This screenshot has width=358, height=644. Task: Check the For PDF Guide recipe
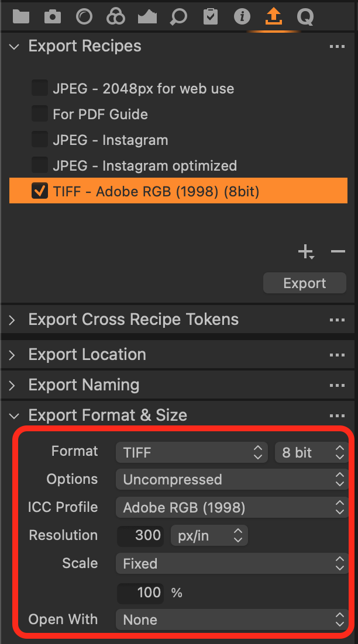pos(40,114)
